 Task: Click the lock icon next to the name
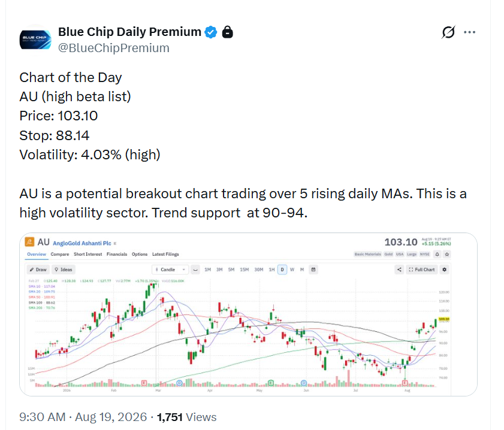coord(227,32)
